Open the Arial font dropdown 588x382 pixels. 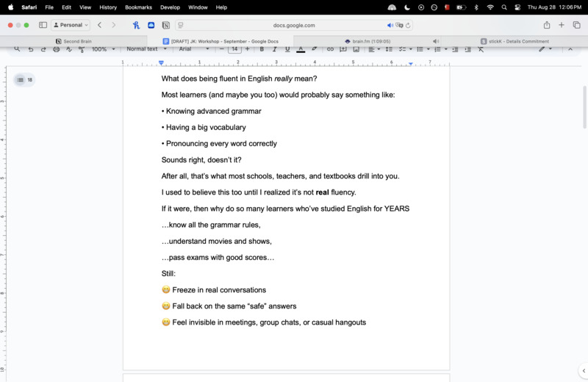193,49
